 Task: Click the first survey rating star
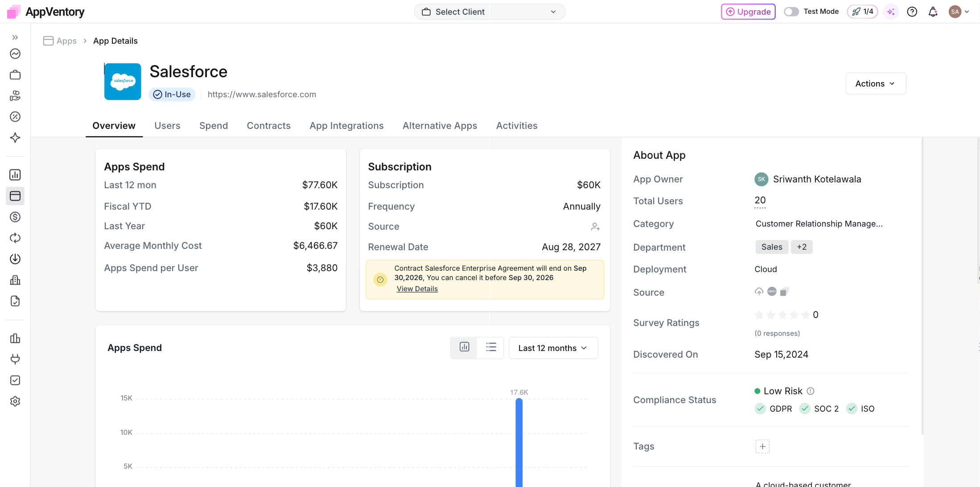(x=759, y=315)
